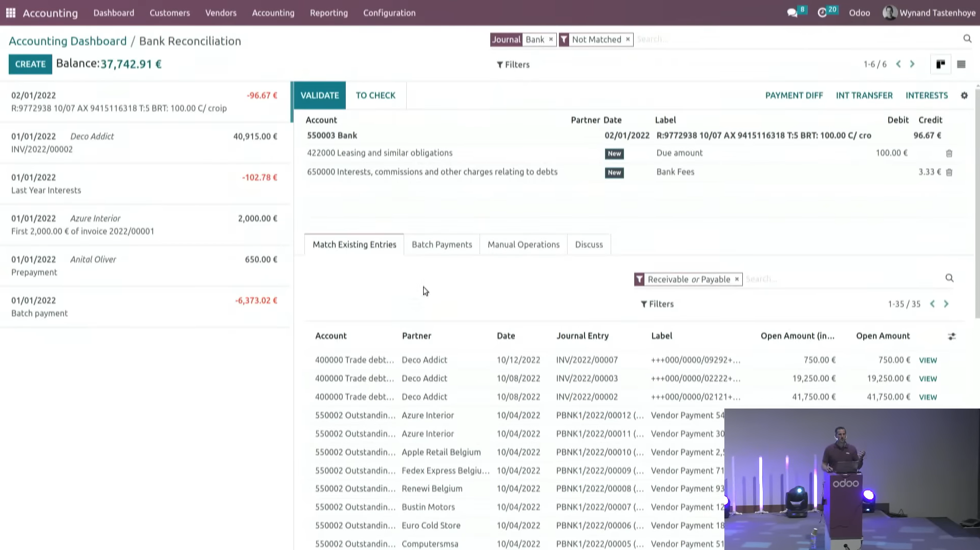980x550 pixels.
Task: Click the VALIDATE button
Action: click(x=320, y=95)
